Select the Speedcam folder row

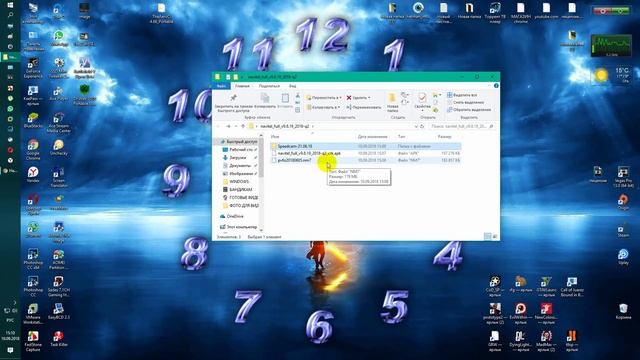[x=366, y=146]
